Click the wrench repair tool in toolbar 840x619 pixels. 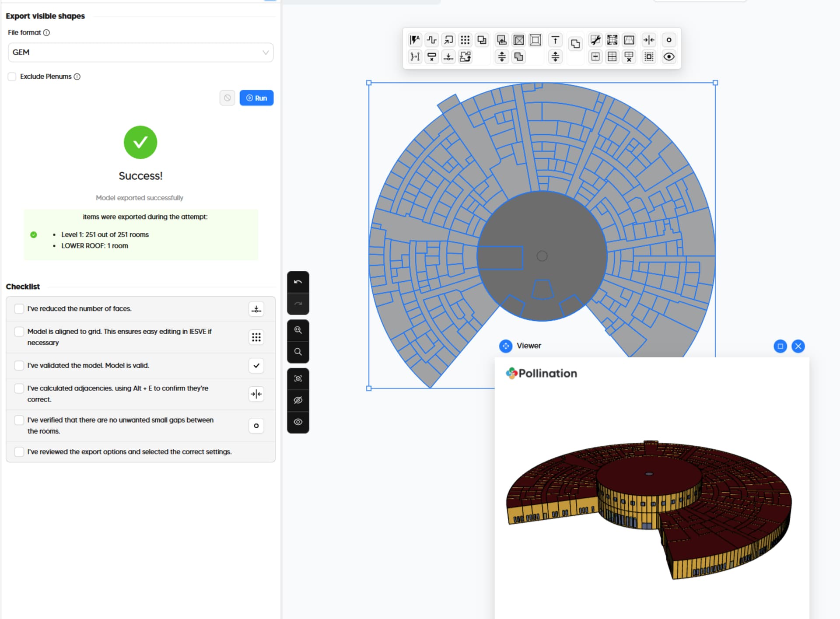[x=595, y=40]
